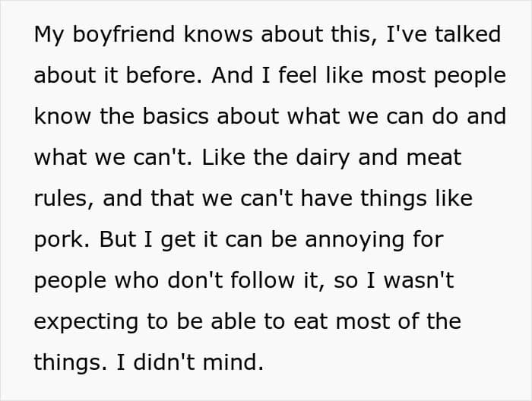532x401 pixels.
Task: Click the word "annoying"
Action: pyautogui.click(x=355, y=240)
